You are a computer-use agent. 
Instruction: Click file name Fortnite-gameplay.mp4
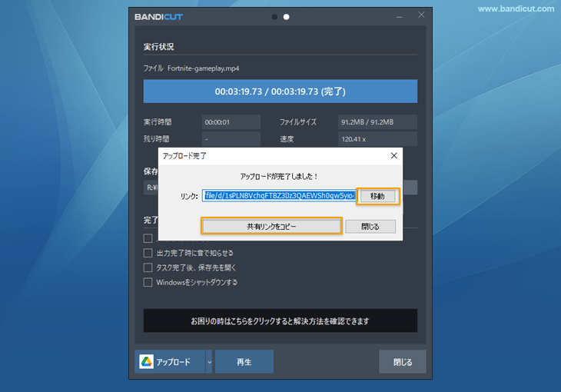click(203, 68)
